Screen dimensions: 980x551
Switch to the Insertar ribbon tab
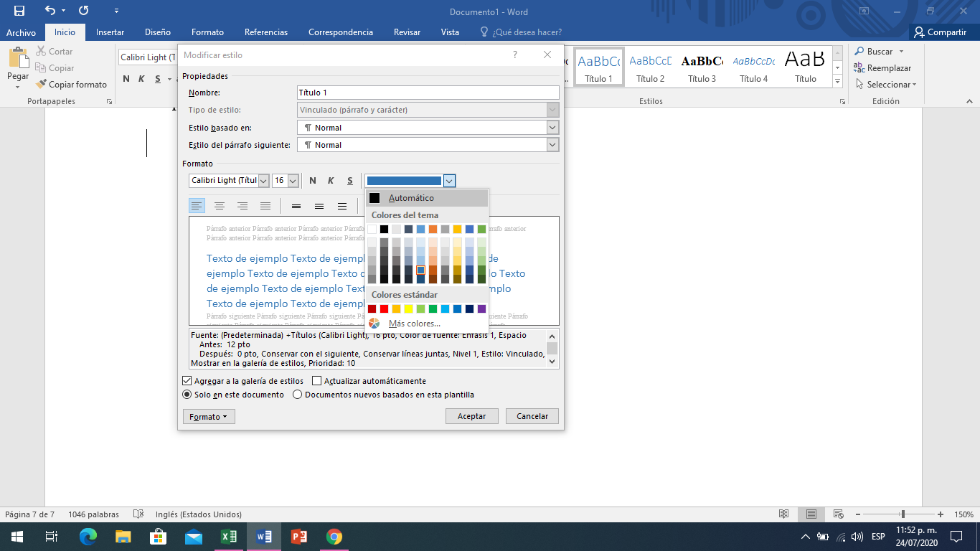(110, 32)
